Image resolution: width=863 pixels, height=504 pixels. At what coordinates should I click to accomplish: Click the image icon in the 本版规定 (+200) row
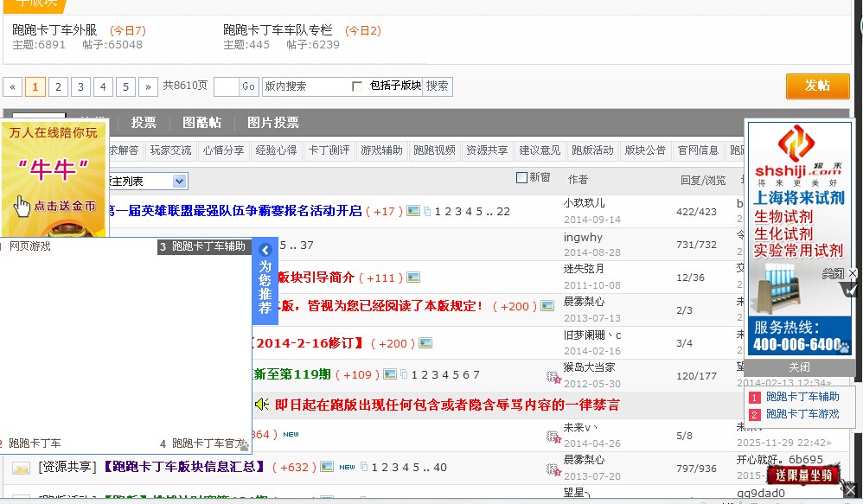547,305
